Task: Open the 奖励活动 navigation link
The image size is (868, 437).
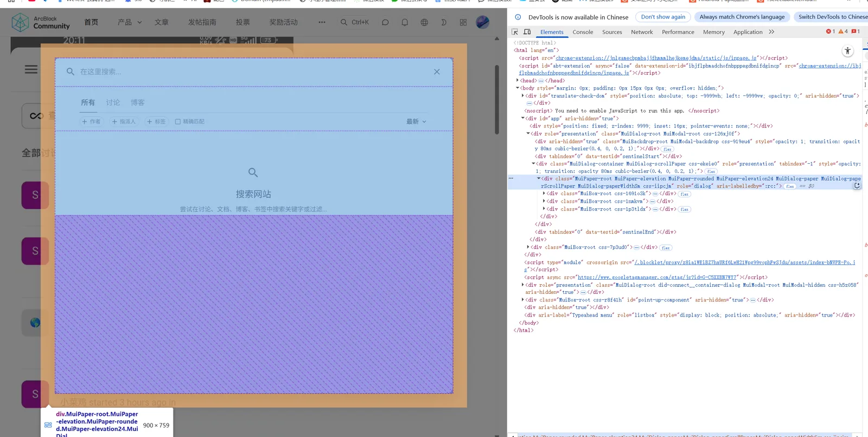Action: pos(284,22)
